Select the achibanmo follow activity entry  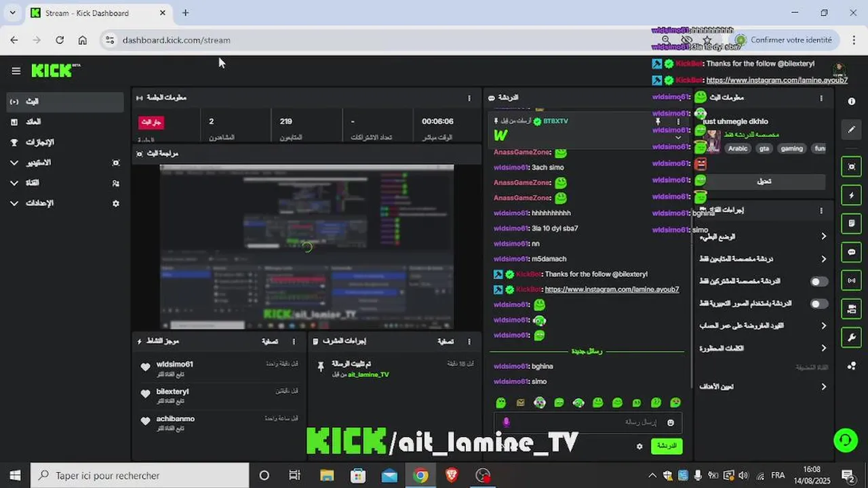(218, 423)
